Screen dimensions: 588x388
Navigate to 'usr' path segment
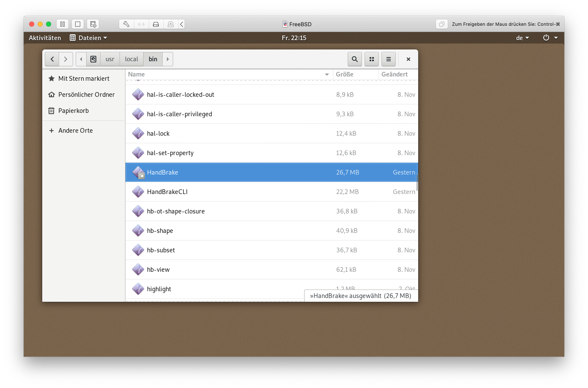[110, 59]
